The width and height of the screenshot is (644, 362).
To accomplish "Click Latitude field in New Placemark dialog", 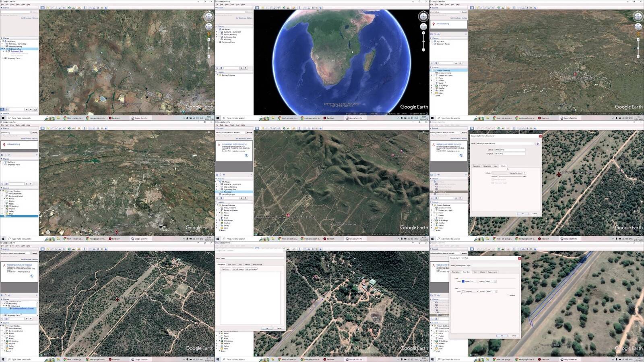I will (510, 150).
